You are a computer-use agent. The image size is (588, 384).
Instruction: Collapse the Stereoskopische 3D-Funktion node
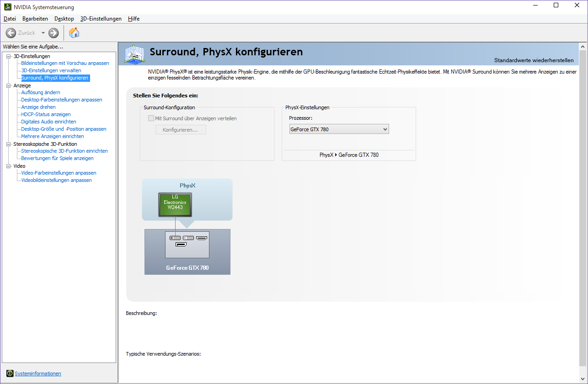tap(8, 144)
